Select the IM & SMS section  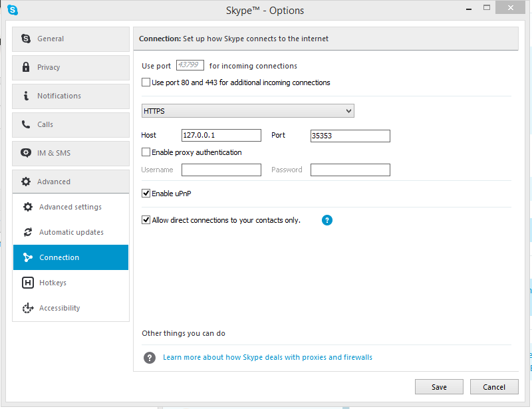tap(71, 154)
